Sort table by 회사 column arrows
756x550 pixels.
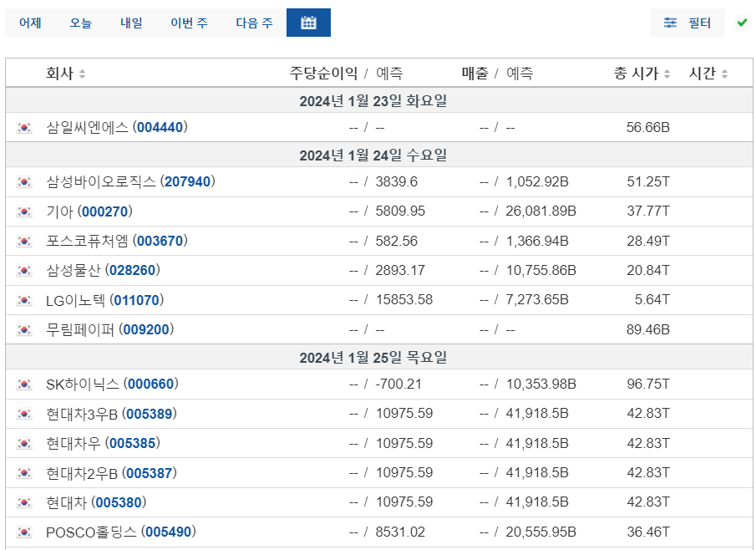pyautogui.click(x=83, y=74)
